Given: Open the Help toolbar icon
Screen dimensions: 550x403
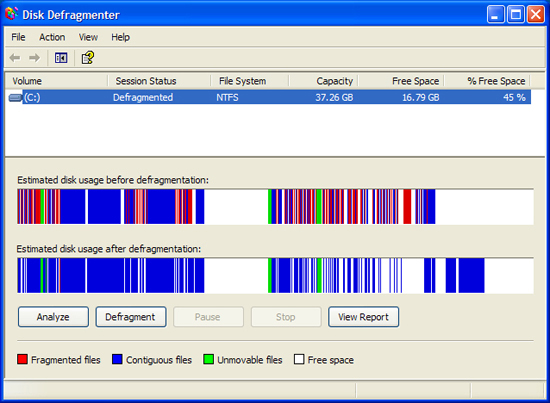Looking at the screenshot, I should tap(88, 58).
